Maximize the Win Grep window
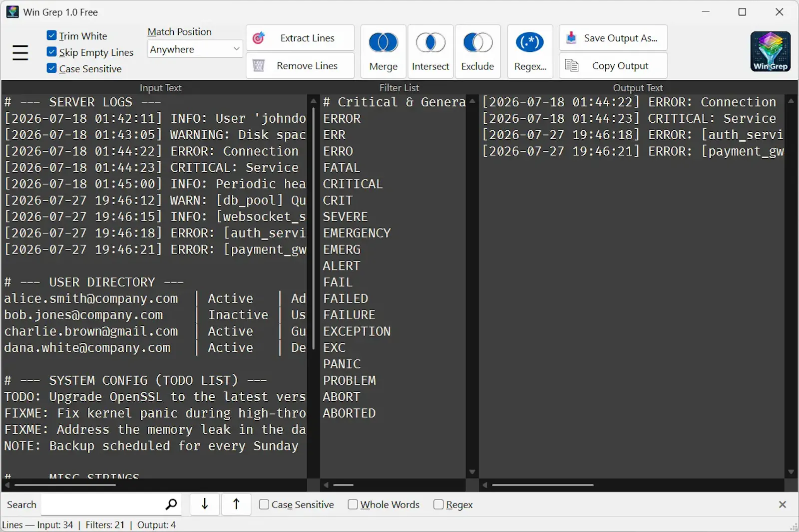This screenshot has height=532, width=799. (742, 12)
